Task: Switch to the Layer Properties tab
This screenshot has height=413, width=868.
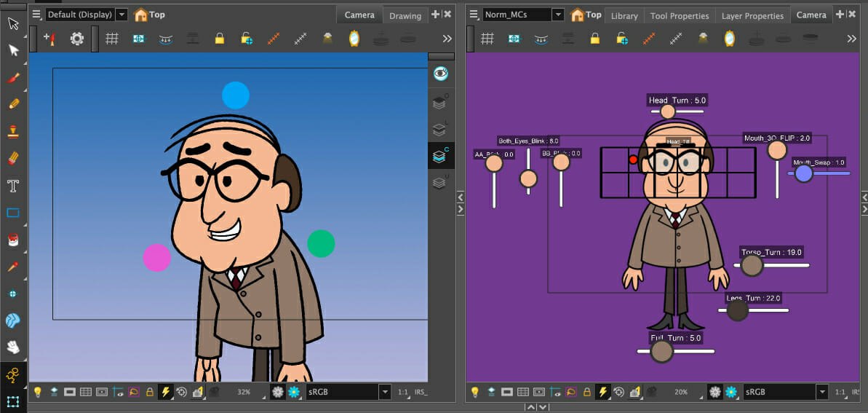Action: pyautogui.click(x=752, y=15)
